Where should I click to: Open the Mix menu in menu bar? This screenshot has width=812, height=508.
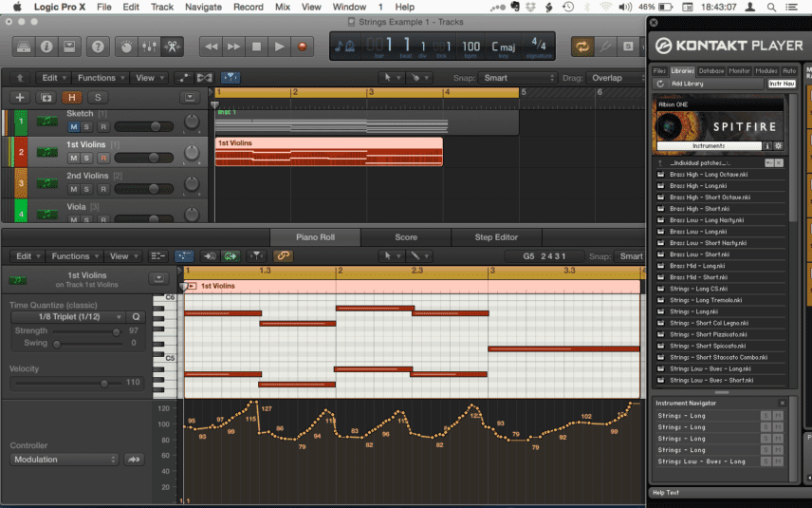283,7
